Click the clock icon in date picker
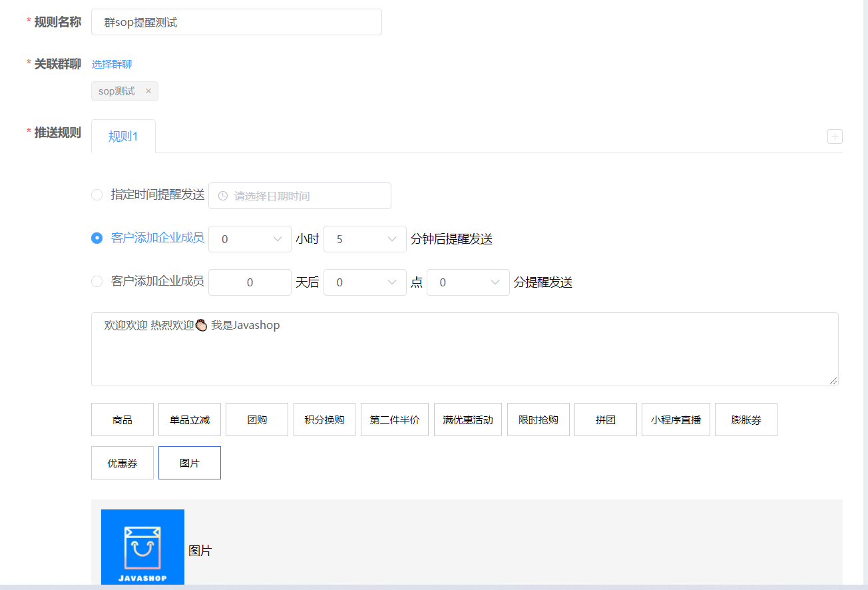The width and height of the screenshot is (868, 590). click(x=223, y=196)
